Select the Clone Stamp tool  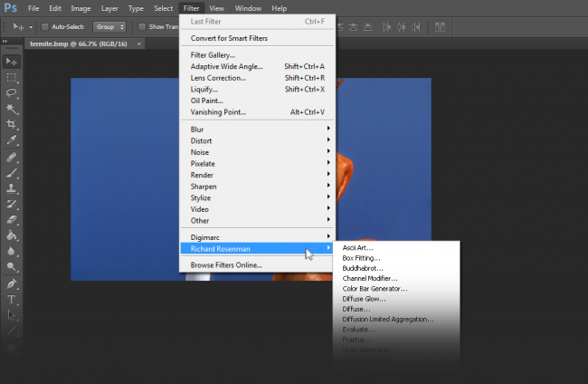tap(11, 188)
